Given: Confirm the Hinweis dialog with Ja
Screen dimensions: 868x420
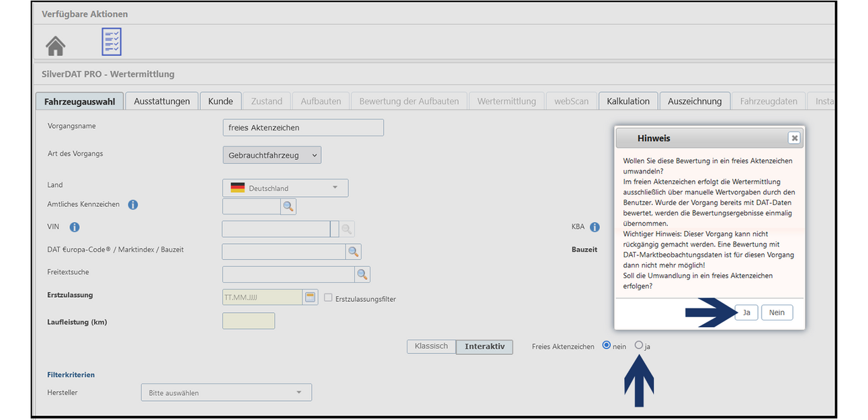Looking at the screenshot, I should tap(746, 312).
